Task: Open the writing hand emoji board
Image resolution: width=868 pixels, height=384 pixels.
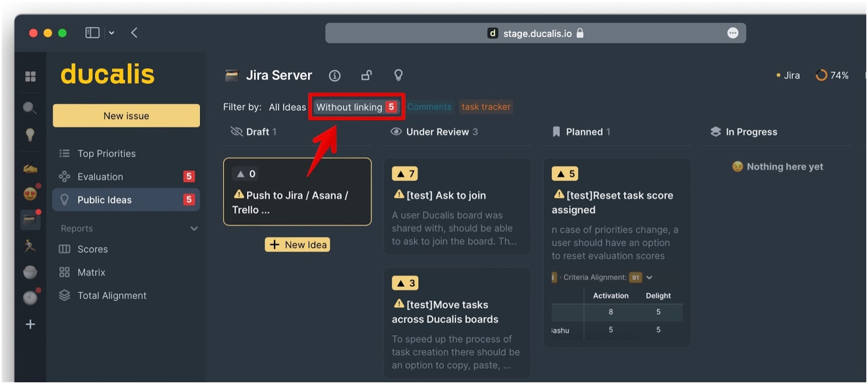Action: pyautogui.click(x=30, y=168)
